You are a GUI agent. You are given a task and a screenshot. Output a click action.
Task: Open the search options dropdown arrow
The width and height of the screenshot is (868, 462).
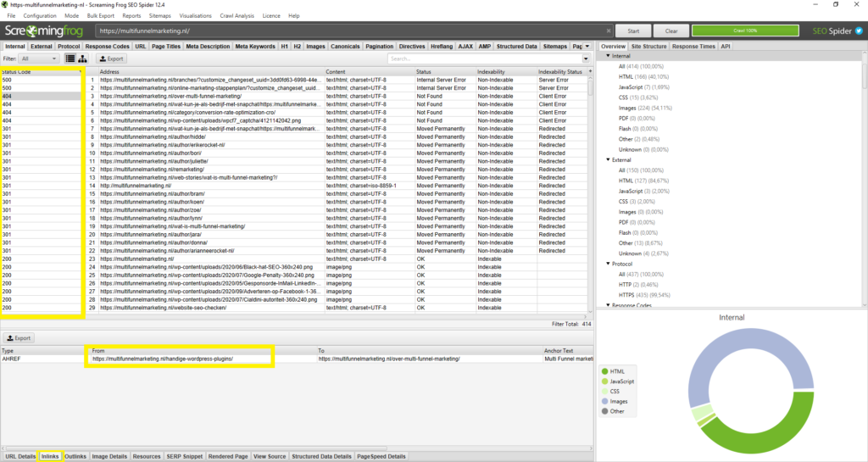pyautogui.click(x=586, y=58)
